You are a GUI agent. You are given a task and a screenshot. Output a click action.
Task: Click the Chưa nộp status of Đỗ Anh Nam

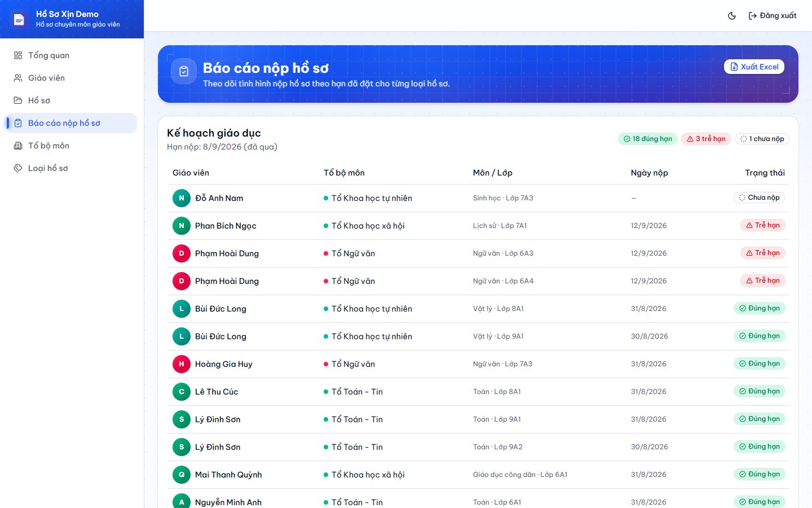point(759,198)
